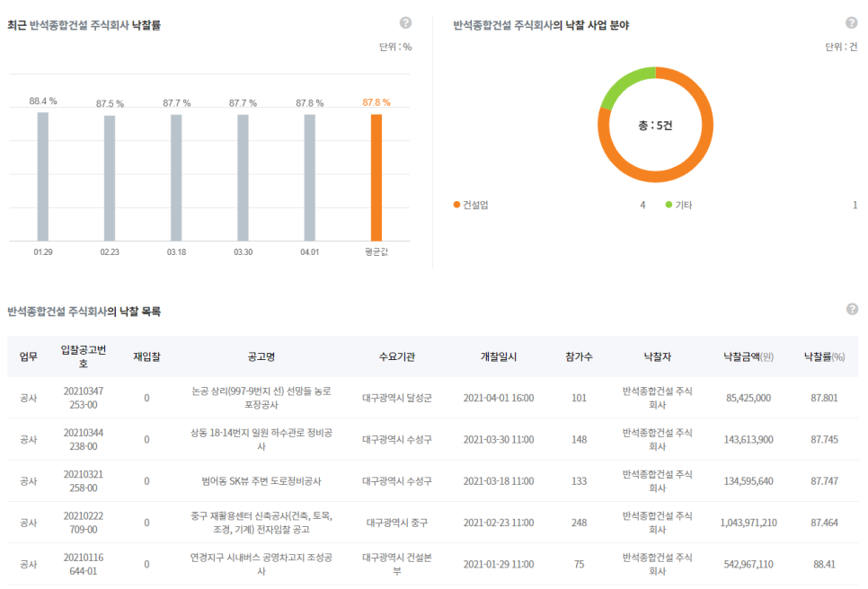Image resolution: width=868 pixels, height=589 pixels.
Task: Click the orange 건설업 legend dot
Action: (x=456, y=205)
